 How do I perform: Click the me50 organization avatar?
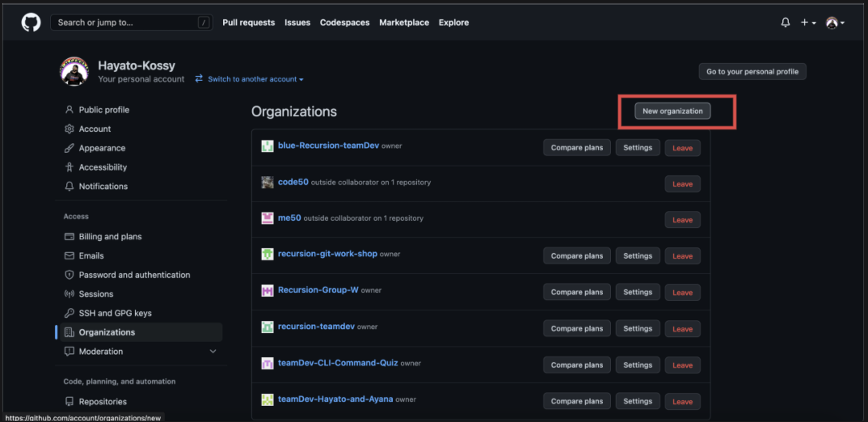(267, 218)
